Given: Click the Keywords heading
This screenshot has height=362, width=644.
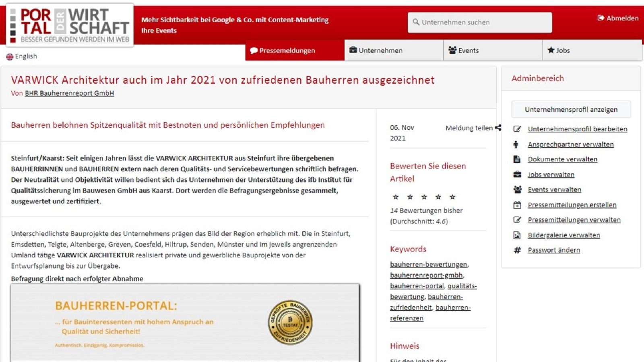Looking at the screenshot, I should [408, 249].
